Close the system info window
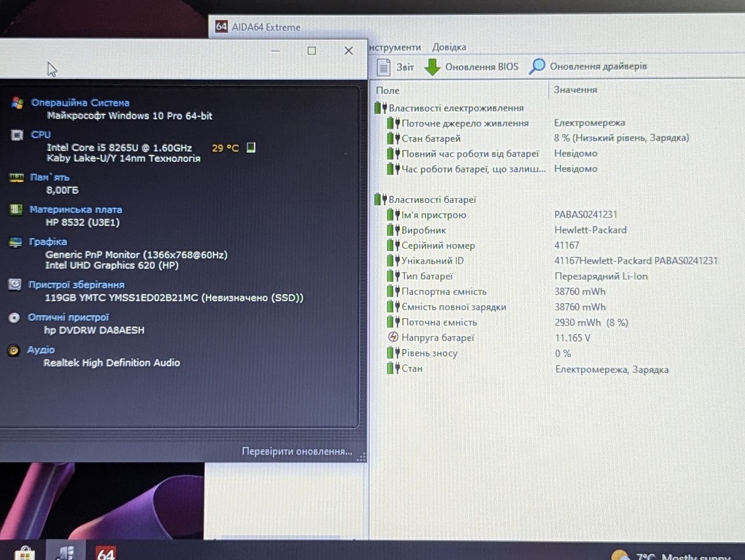Screen dimensions: 745x560 349,51
